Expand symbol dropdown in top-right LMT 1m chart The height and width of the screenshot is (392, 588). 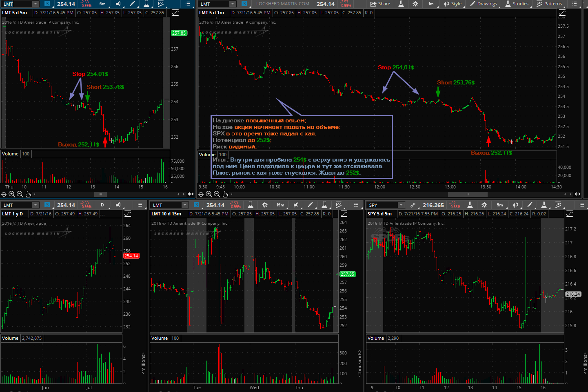pos(233,4)
